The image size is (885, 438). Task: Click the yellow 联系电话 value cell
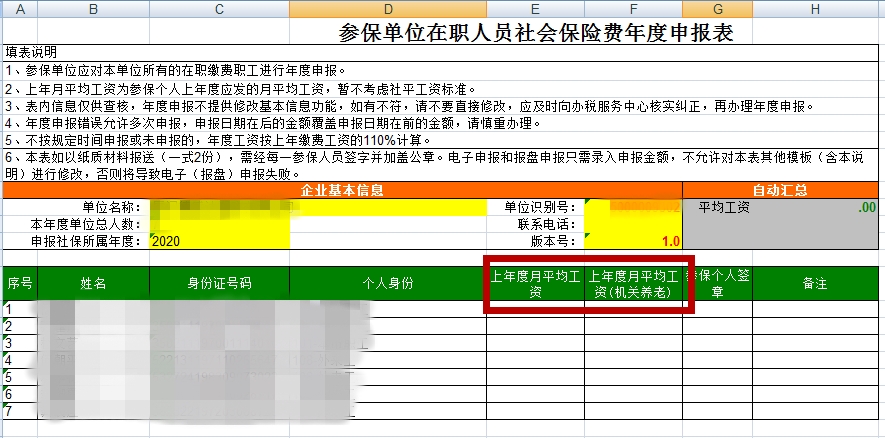(633, 224)
